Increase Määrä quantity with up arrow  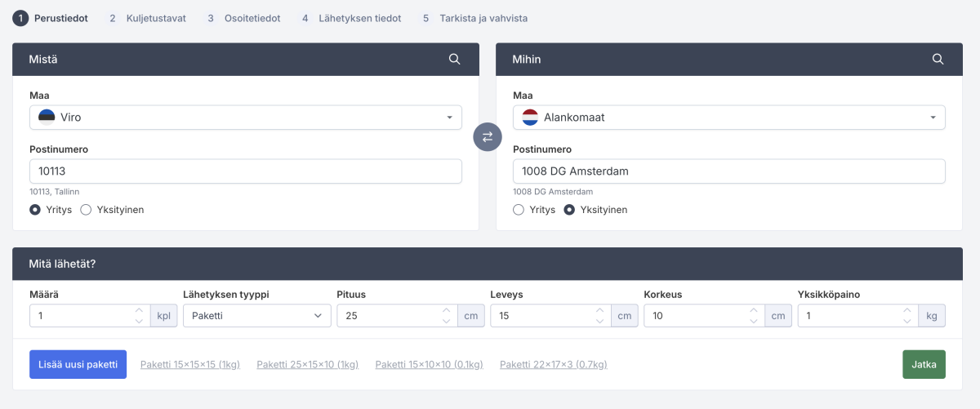pos(139,311)
